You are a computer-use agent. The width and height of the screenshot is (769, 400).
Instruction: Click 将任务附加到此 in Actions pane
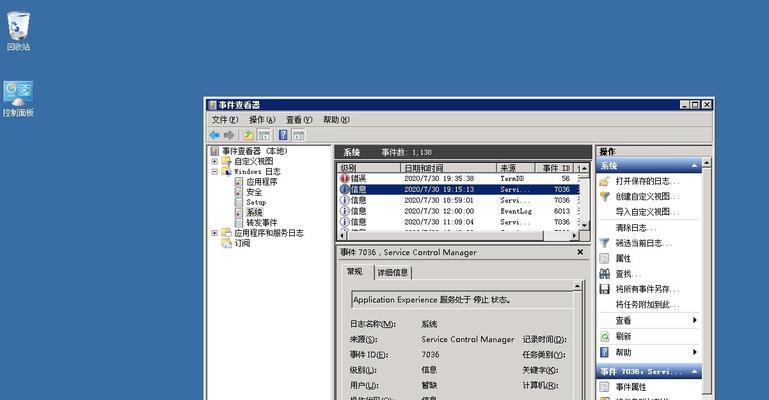point(647,304)
